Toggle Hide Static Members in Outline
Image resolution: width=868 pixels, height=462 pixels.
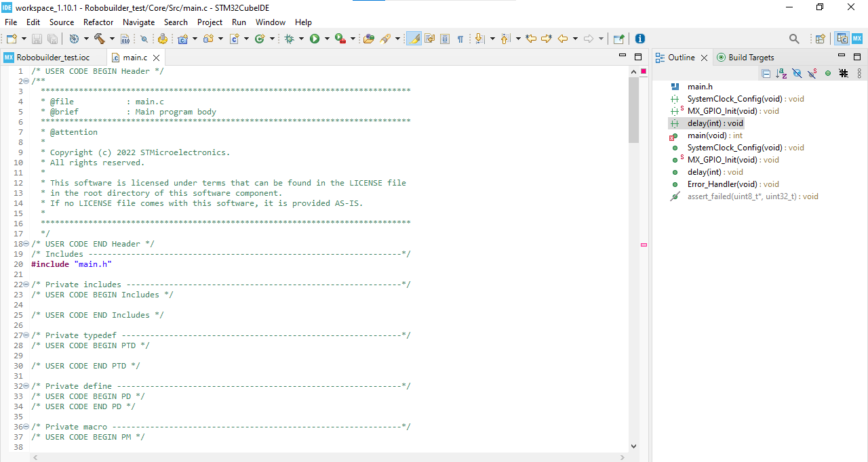click(812, 73)
